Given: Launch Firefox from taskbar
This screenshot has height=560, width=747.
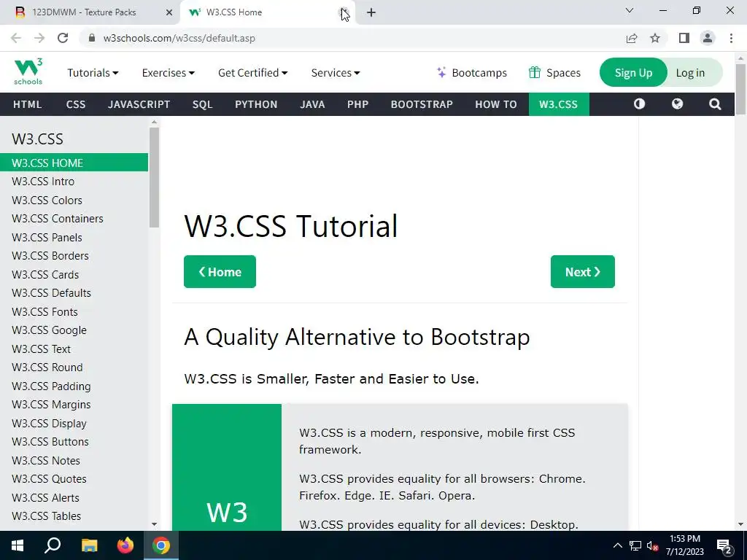Looking at the screenshot, I should tap(125, 545).
